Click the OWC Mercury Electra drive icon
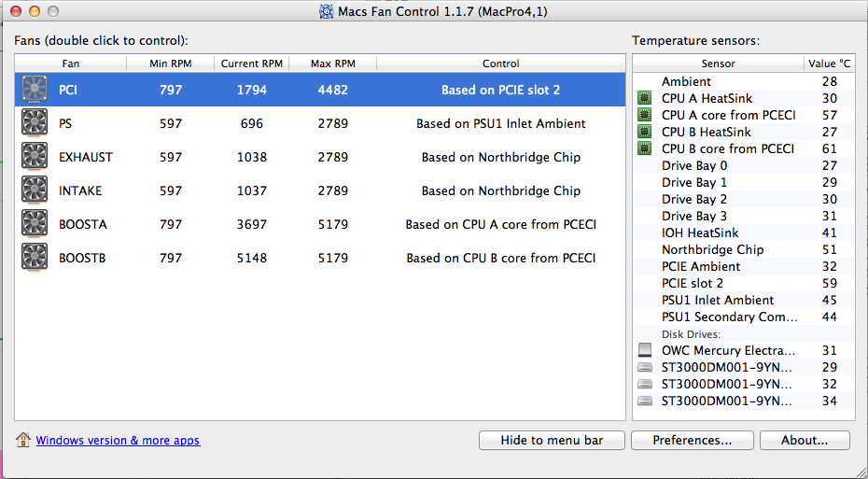The height and width of the screenshot is (479, 868). point(644,350)
